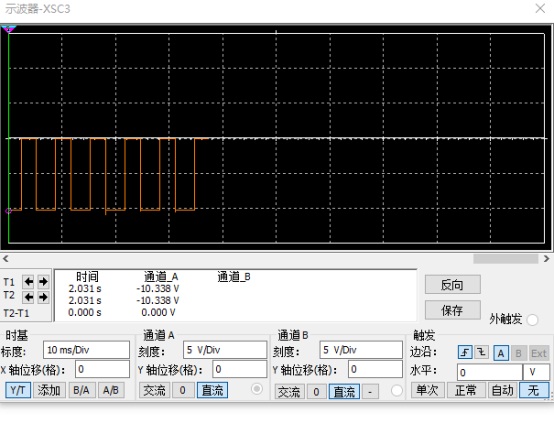Open Channel A 5 V/Div scale field
554x423 pixels.
click(x=225, y=350)
